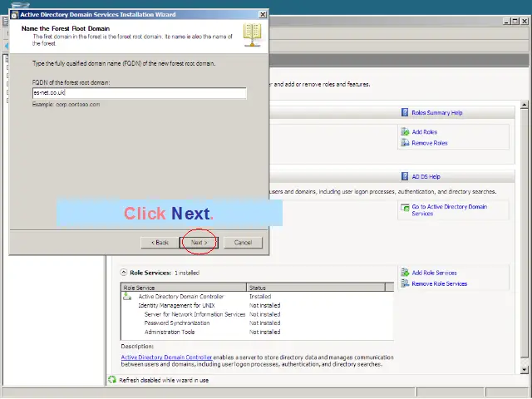Click the Remove Role Services link
The height and width of the screenshot is (399, 532).
point(440,283)
